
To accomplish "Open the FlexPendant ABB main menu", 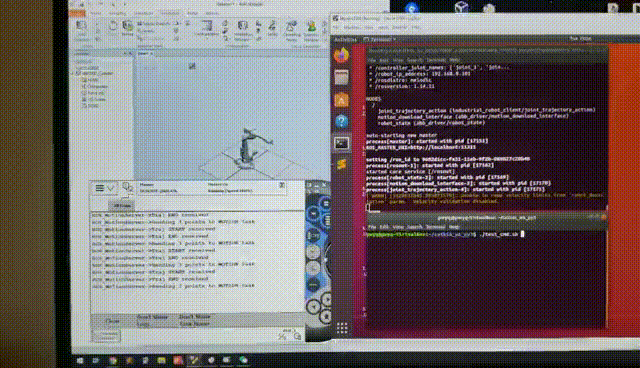I will [104, 188].
